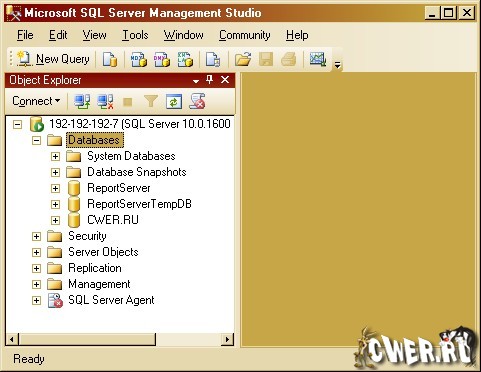Expand the Server Objects folder
Screen dimensions: 481x372
pos(36,252)
